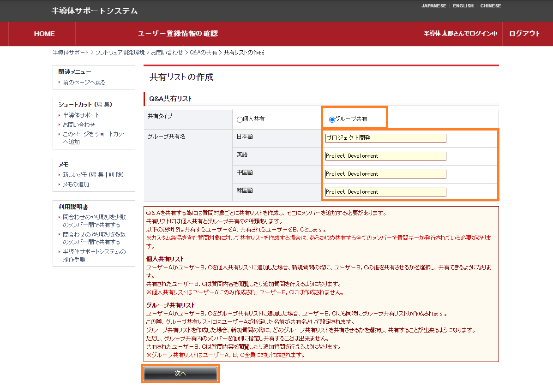The image size is (553, 392).
Task: Switch language to CHINESE
Action: (490, 6)
